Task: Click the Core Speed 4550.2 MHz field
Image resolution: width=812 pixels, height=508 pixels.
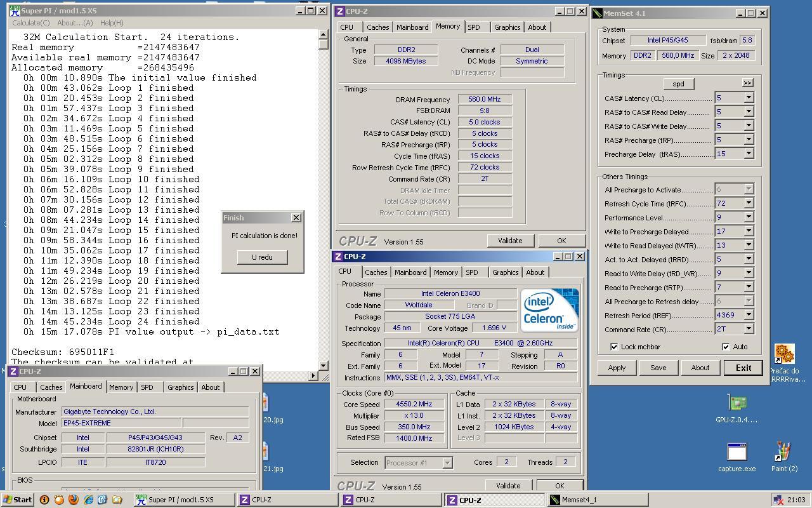Action: tap(414, 404)
